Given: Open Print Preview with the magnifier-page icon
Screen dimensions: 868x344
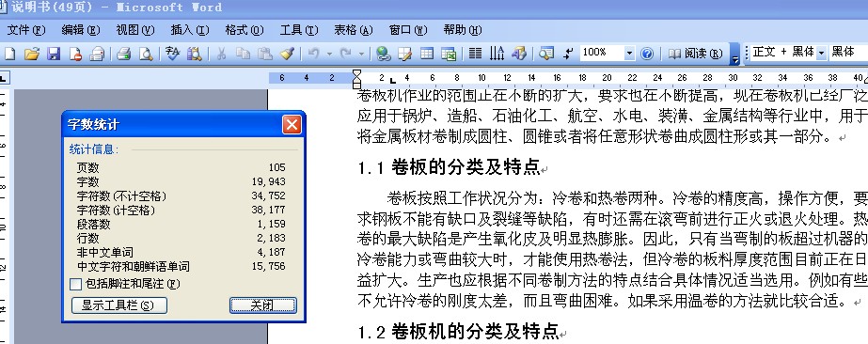Looking at the screenshot, I should pos(146,54).
